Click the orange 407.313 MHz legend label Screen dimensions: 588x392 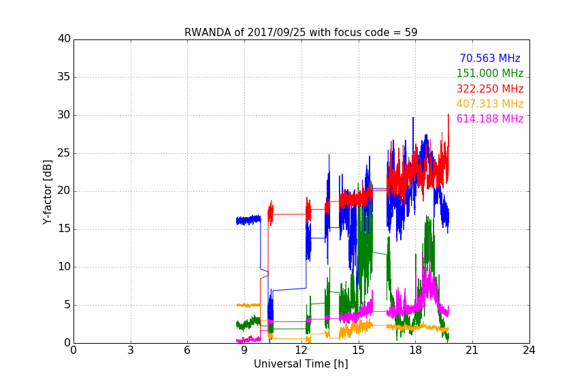490,103
